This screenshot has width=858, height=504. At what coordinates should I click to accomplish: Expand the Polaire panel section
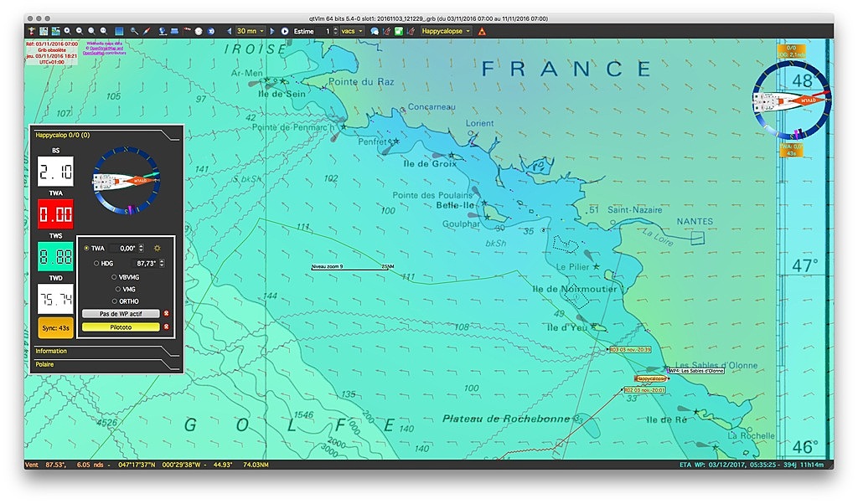(105, 365)
